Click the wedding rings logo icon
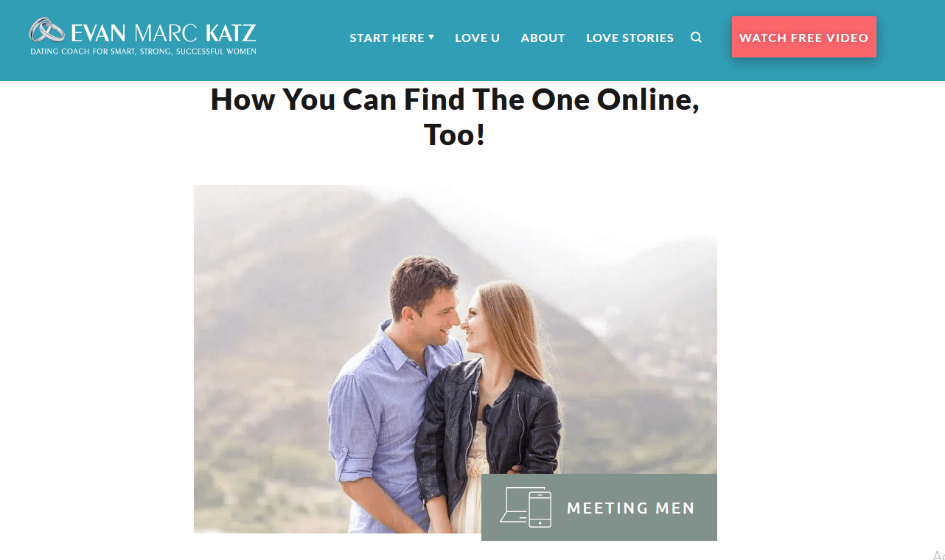The height and width of the screenshot is (560, 945). click(48, 31)
